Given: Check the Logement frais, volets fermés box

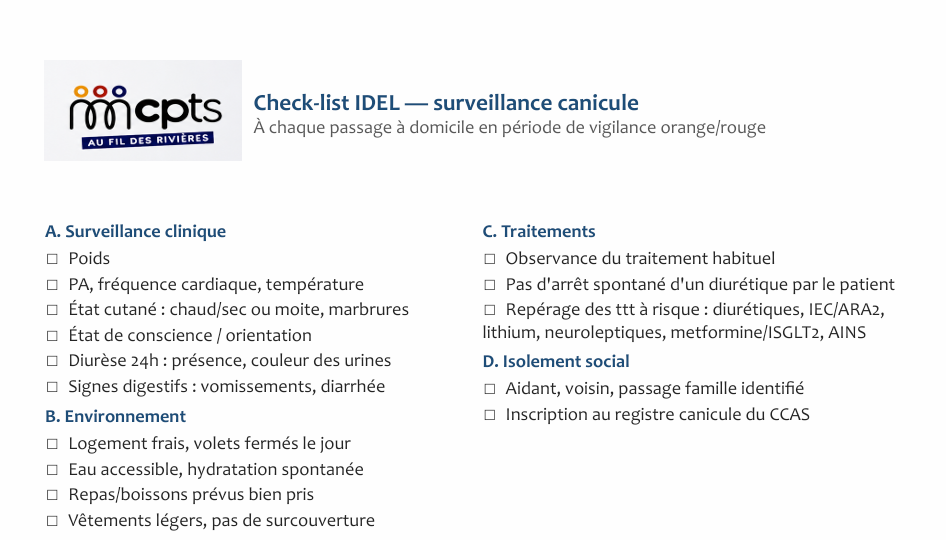Looking at the screenshot, I should pos(52,444).
